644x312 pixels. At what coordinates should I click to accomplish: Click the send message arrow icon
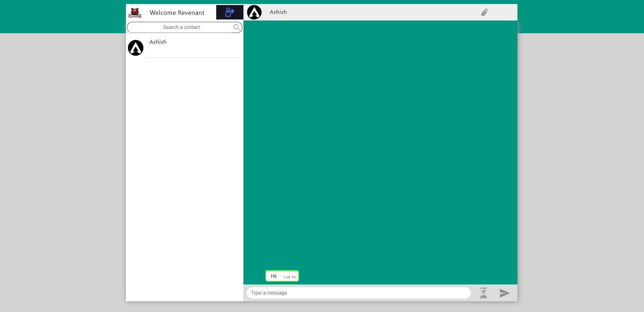[504, 293]
